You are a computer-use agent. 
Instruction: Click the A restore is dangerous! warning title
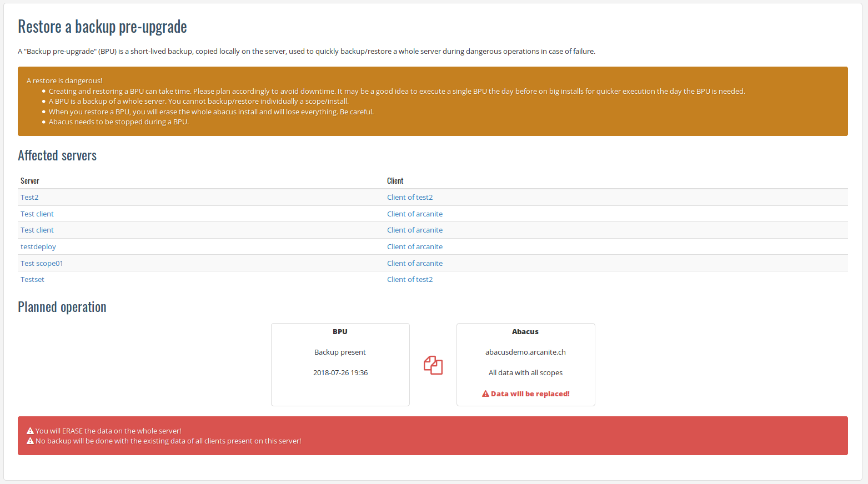pyautogui.click(x=64, y=80)
